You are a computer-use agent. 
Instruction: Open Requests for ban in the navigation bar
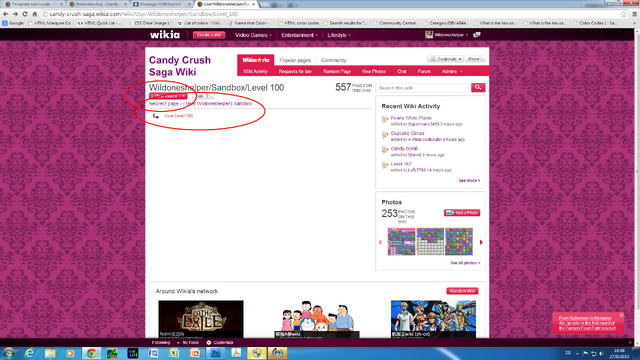[x=295, y=71]
